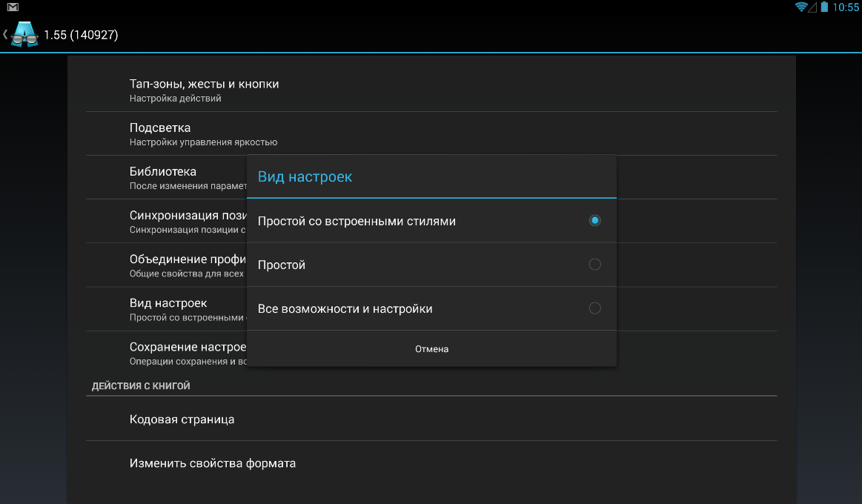The height and width of the screenshot is (504, 862).
Task: Open the Gmail notification icon
Action: (x=13, y=7)
